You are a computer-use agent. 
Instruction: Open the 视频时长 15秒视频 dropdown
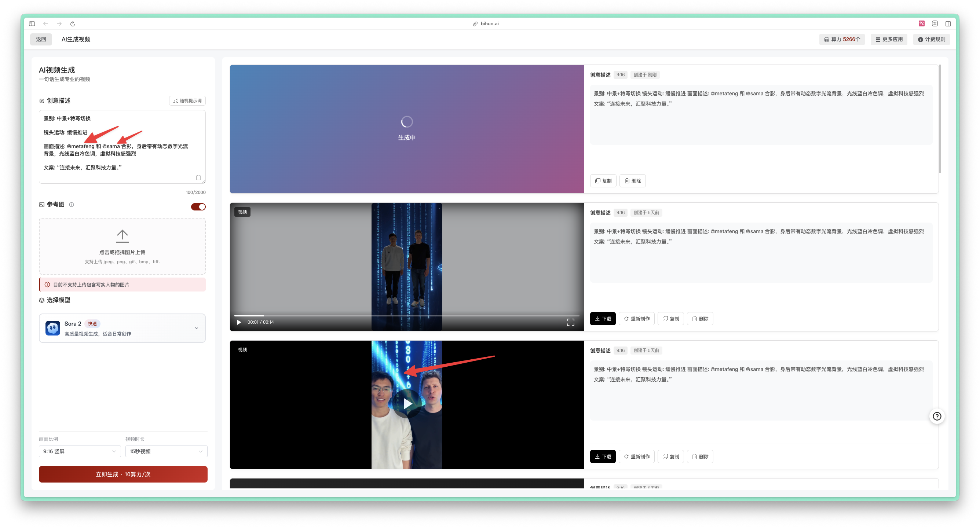(166, 451)
